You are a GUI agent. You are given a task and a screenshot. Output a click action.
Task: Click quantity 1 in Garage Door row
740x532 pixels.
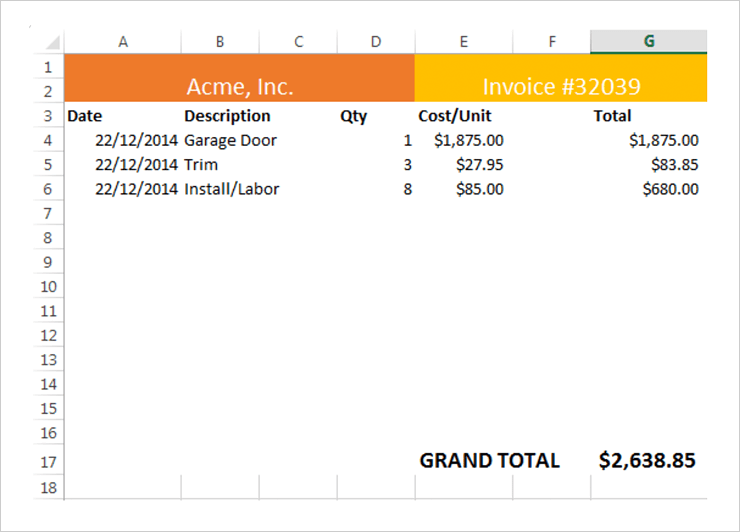tap(376, 140)
